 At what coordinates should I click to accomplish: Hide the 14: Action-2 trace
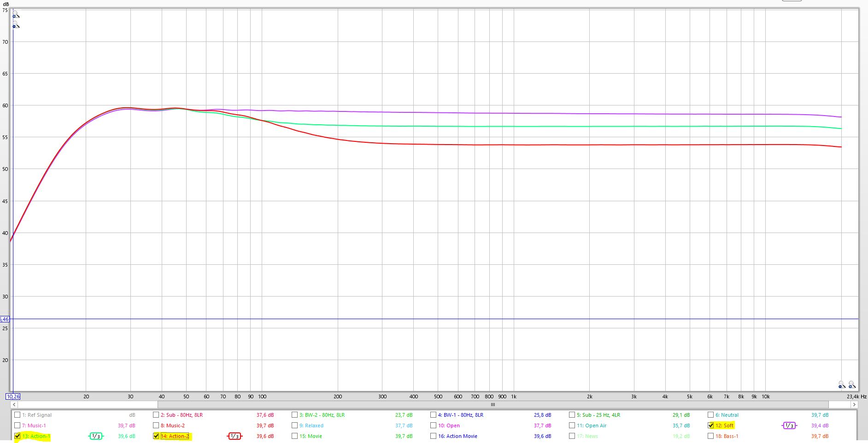click(x=156, y=436)
